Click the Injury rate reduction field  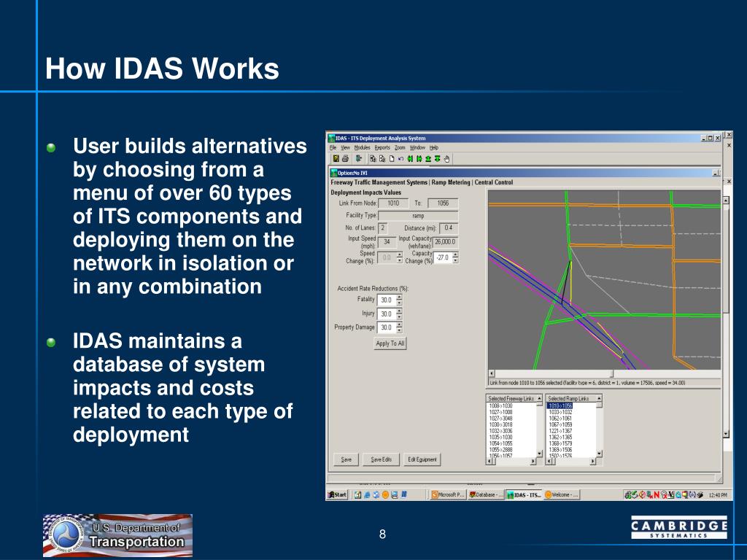click(x=387, y=314)
